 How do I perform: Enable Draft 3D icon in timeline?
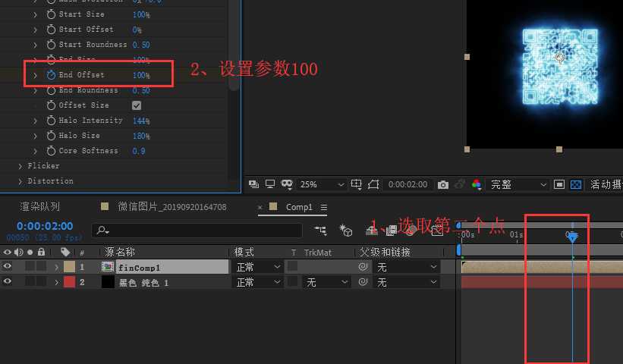(x=346, y=231)
